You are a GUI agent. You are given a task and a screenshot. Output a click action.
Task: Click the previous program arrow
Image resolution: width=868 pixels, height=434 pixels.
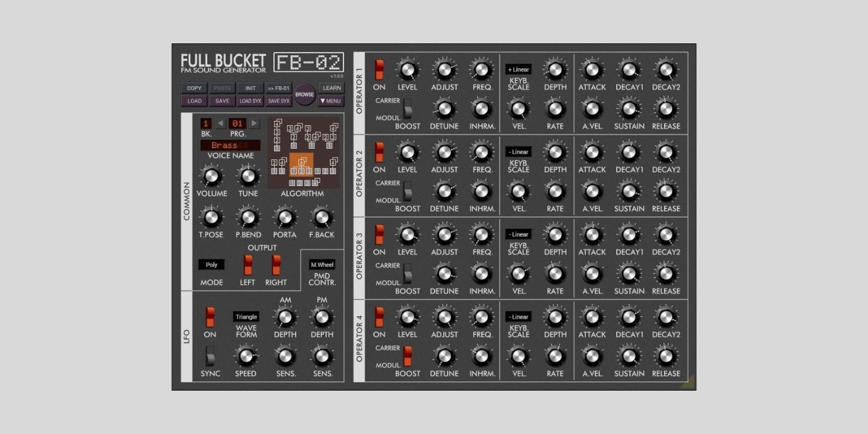pyautogui.click(x=220, y=123)
